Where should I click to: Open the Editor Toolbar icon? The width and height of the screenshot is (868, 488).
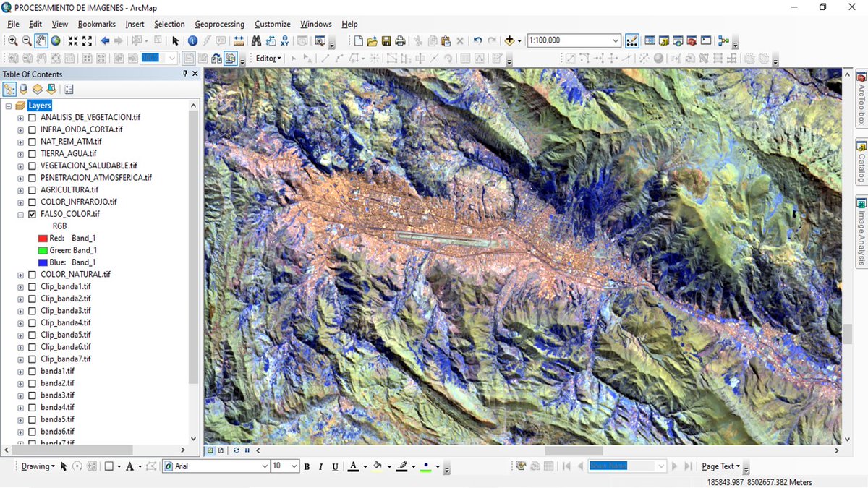631,40
